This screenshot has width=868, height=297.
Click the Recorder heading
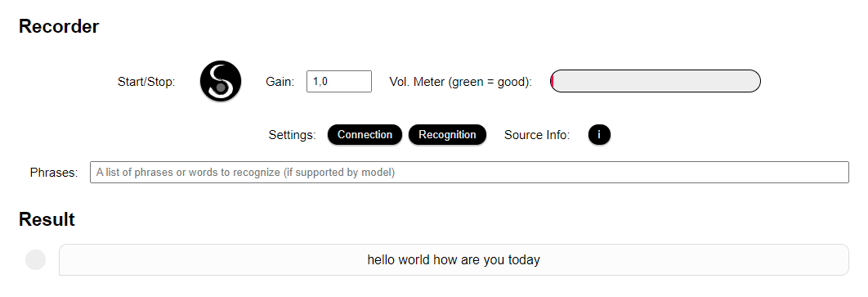click(59, 27)
